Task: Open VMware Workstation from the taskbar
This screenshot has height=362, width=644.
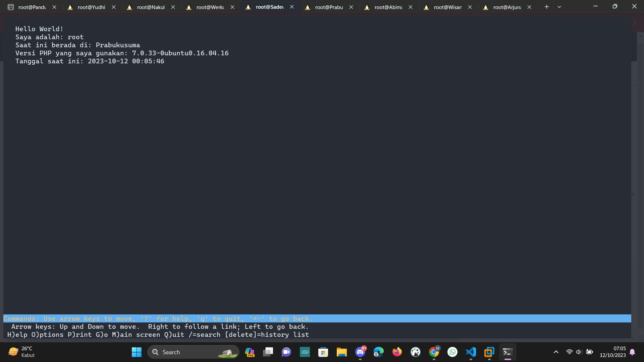Action: click(489, 352)
